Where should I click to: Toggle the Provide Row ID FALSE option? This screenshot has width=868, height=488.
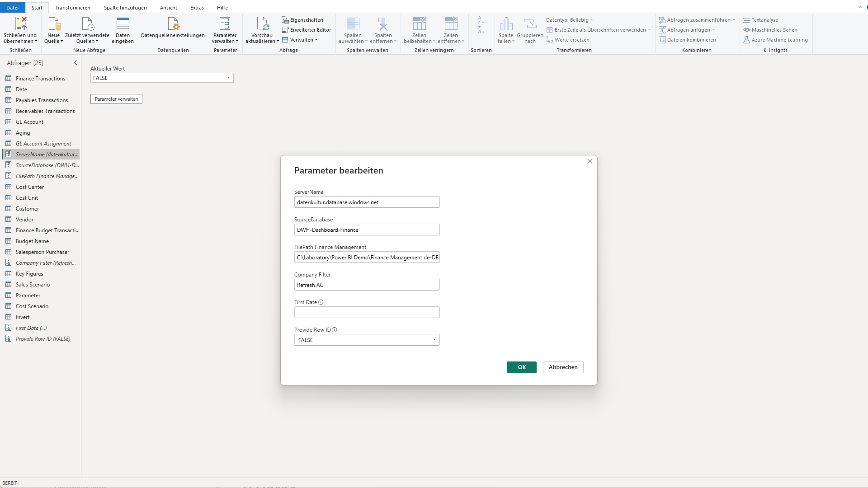coord(434,340)
